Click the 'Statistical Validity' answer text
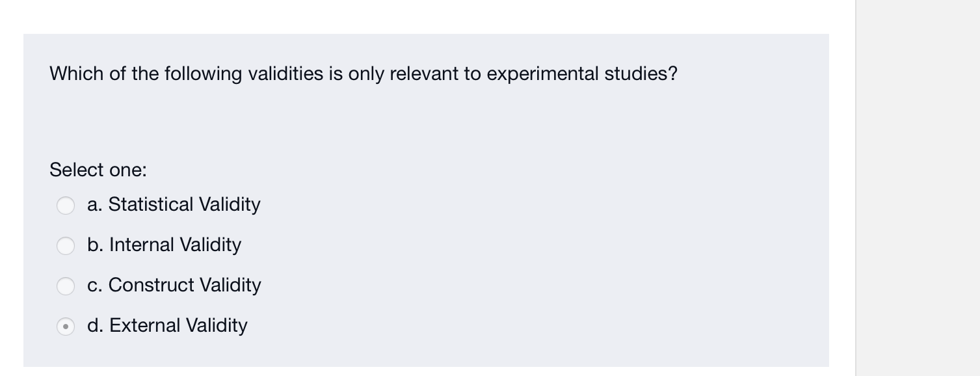Viewport: 980px width, 376px height. click(x=184, y=204)
